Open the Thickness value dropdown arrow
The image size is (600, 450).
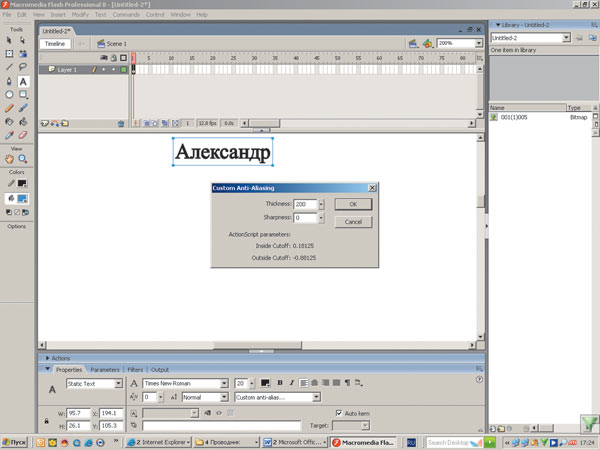321,204
